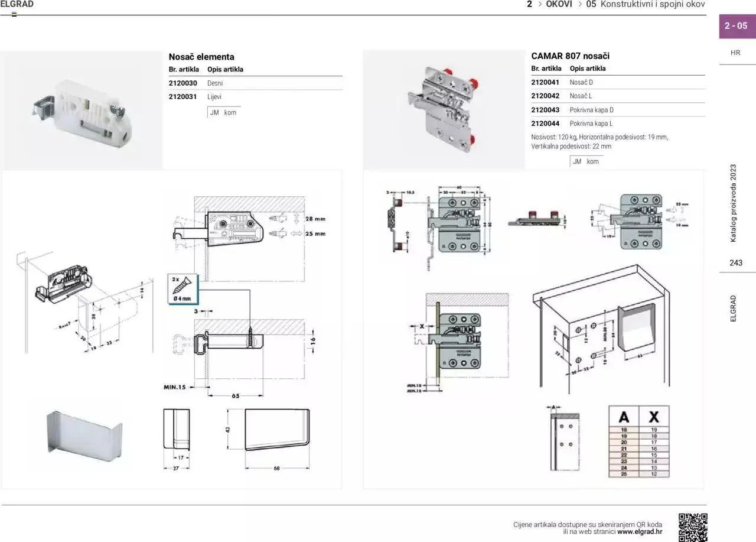This screenshot has width=756, height=542.
Task: Click the QR code at the bottom right
Action: [x=692, y=527]
